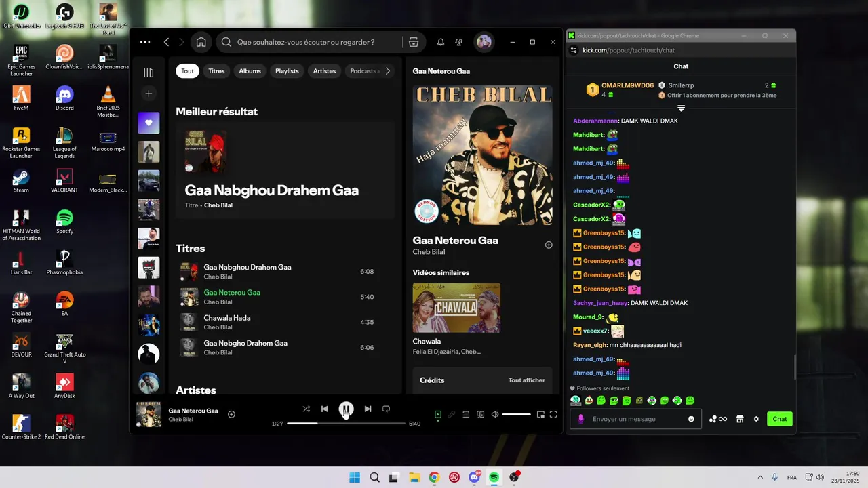
Task: Select the Playlists filter chip
Action: pyautogui.click(x=287, y=70)
